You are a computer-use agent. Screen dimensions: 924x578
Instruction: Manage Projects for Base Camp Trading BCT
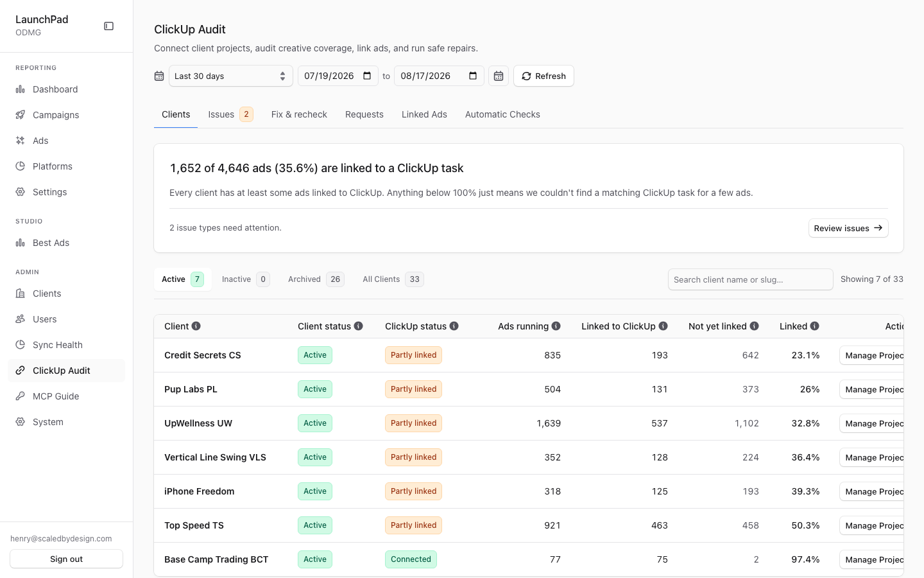pyautogui.click(x=871, y=559)
